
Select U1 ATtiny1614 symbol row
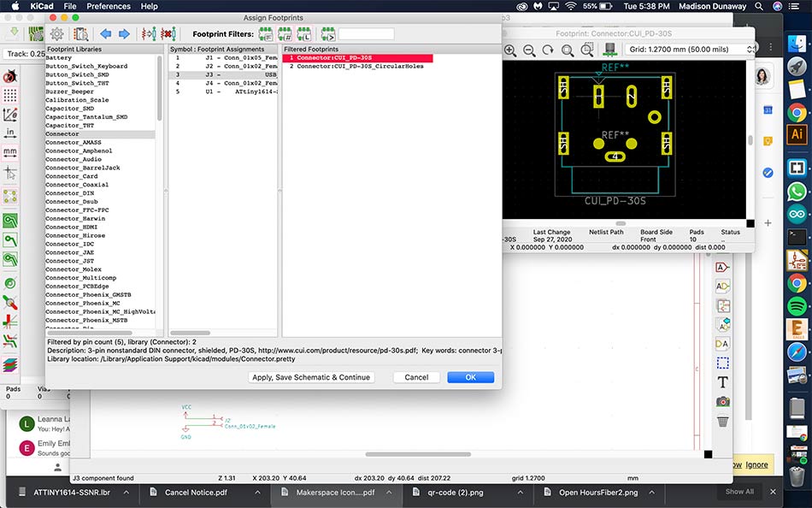(223, 92)
